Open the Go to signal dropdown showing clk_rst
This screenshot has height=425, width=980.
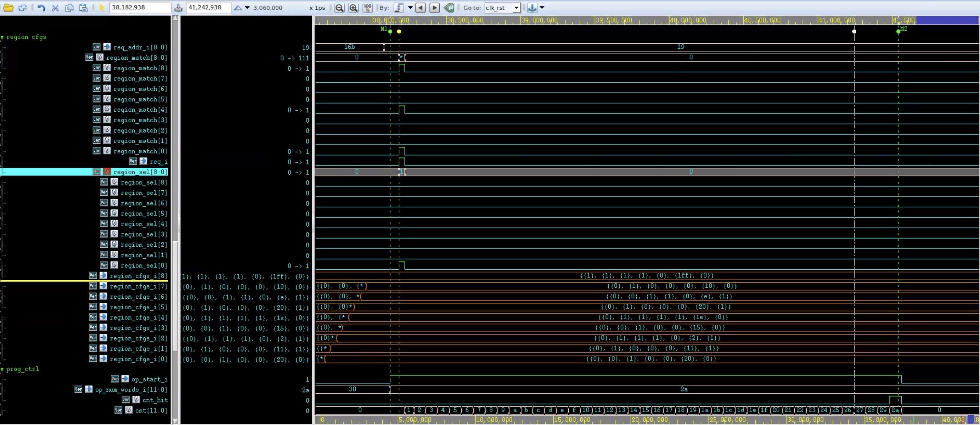[516, 8]
